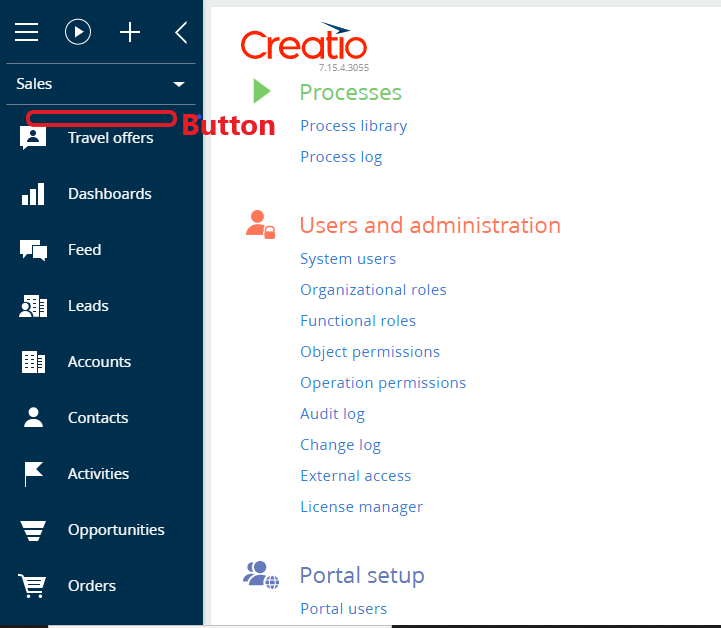Open the Travel offers section
This screenshot has width=721, height=628.
(110, 138)
